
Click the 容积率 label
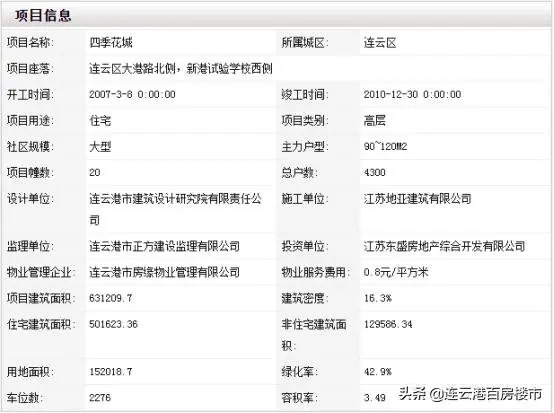pos(300,398)
